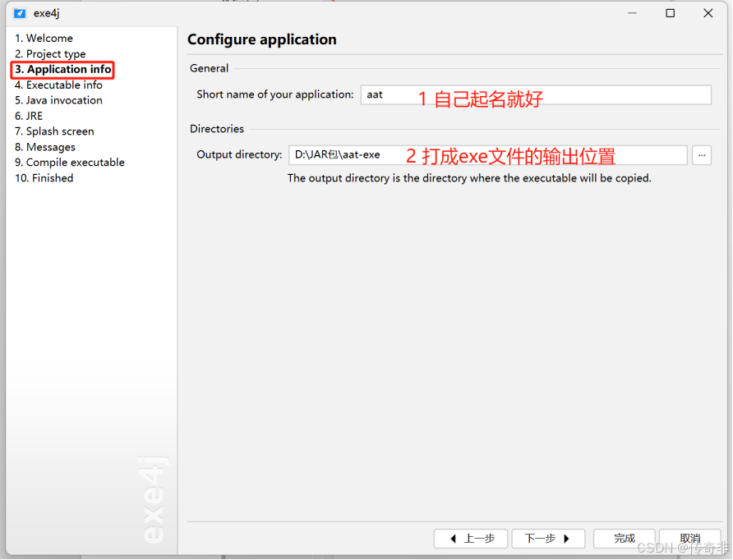The image size is (733, 560).
Task: Open the output directory browse button
Action: (703, 154)
